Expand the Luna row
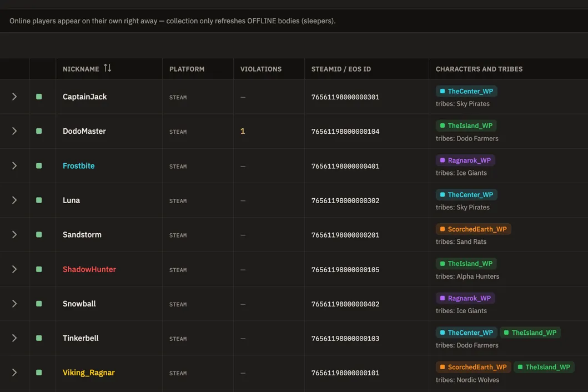588x392 pixels. click(x=14, y=200)
